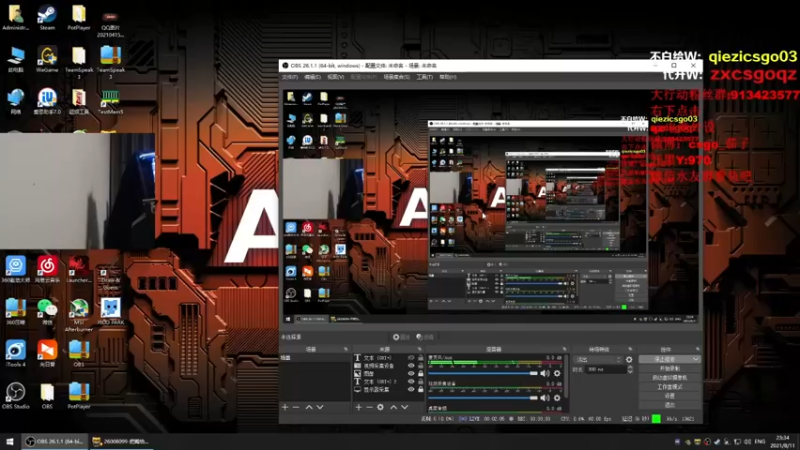Move the selected scene down
800x450 pixels.
pos(320,407)
